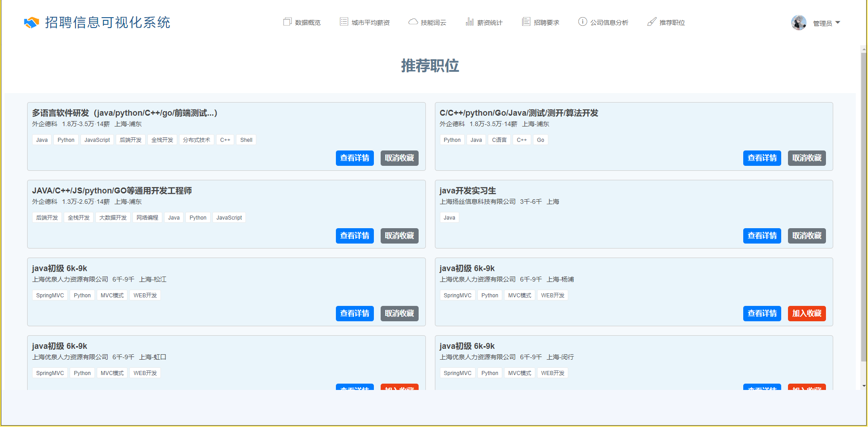868x427 pixels.
Task: Click WEB开发 tag on the 上海-杨浦 job
Action: pos(553,296)
